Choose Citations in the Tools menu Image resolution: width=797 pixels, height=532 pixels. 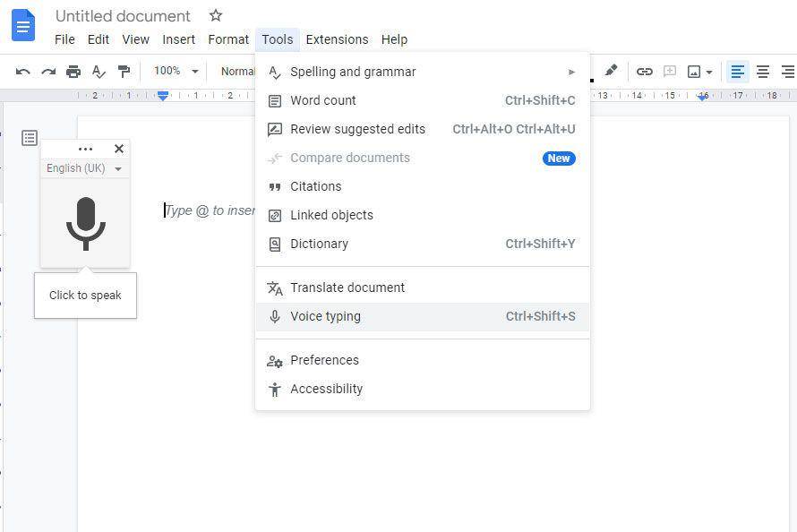[x=423, y=186]
